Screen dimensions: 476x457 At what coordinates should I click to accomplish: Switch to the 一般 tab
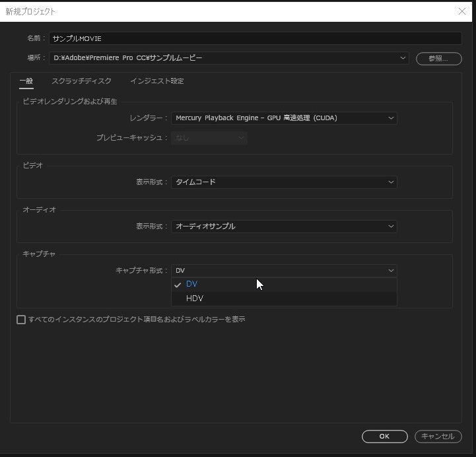pyautogui.click(x=26, y=81)
